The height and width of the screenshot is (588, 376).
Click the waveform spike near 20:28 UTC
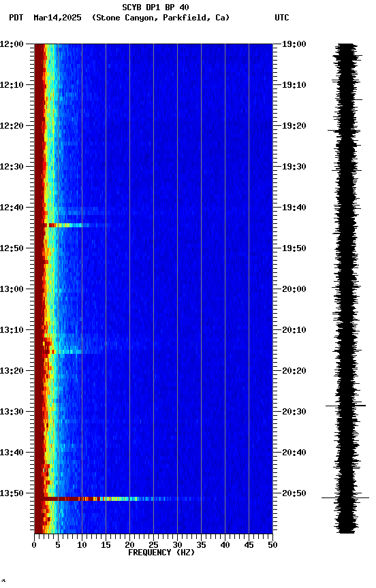coord(345,406)
